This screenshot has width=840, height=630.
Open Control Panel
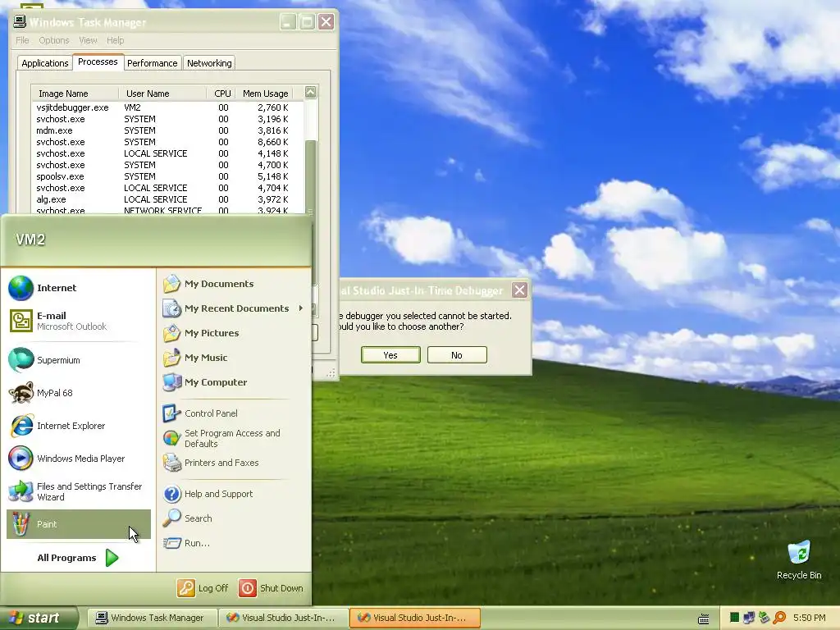234,413
